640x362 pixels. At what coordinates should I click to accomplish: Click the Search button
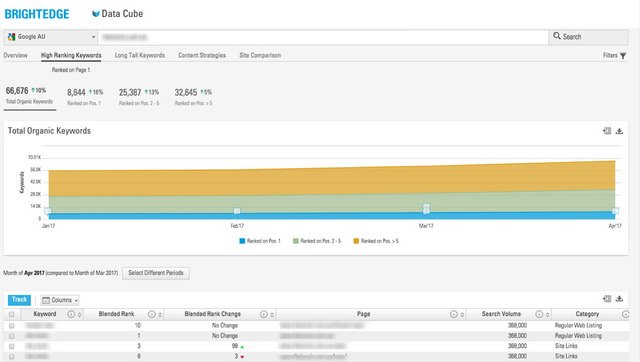pos(588,37)
